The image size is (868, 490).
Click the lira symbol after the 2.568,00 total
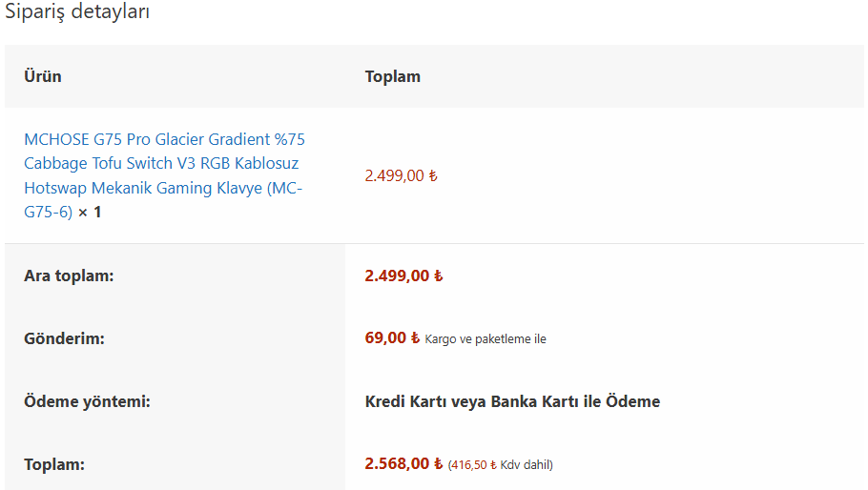point(438,463)
